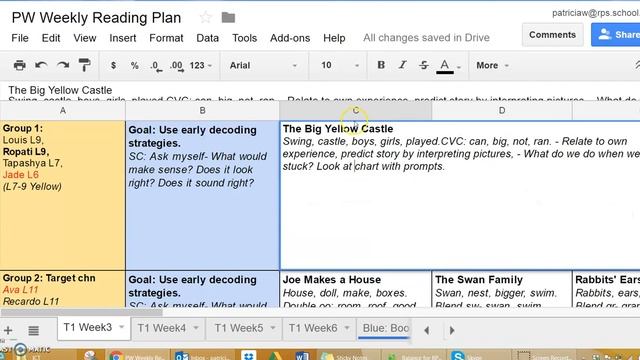
Task: Click the All changes saved in Drive text
Action: coord(426,38)
